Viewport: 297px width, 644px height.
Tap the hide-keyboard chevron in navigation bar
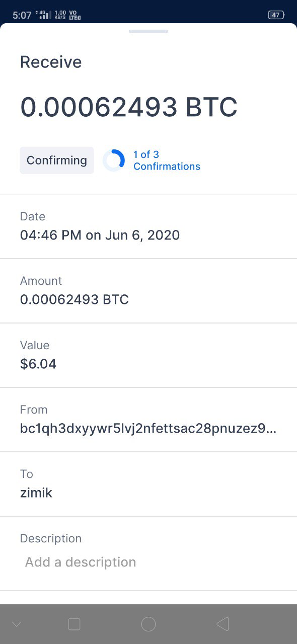(x=16, y=624)
